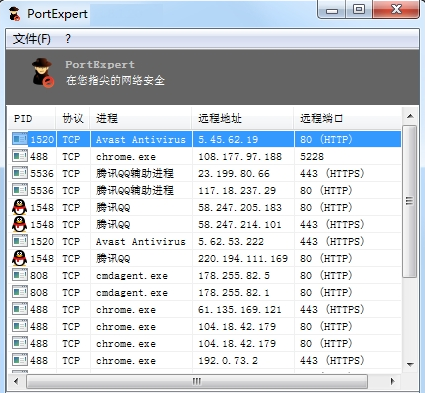
Task: Minimize the PortExpert window
Action: pyautogui.click(x=332, y=9)
